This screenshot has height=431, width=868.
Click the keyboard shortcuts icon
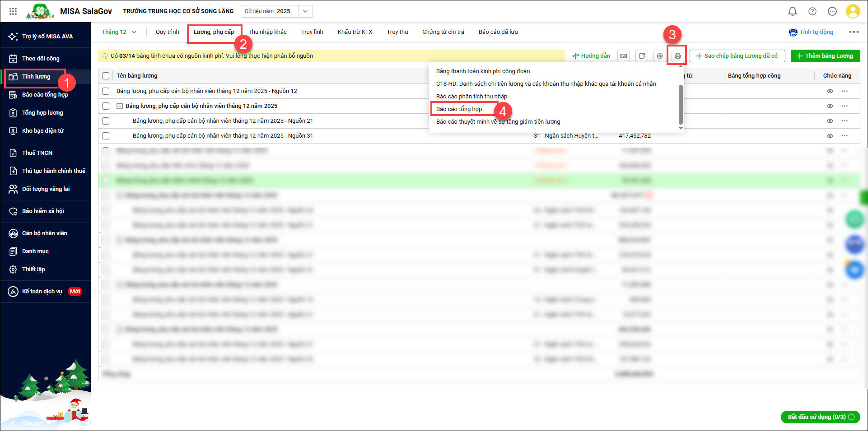coord(624,56)
